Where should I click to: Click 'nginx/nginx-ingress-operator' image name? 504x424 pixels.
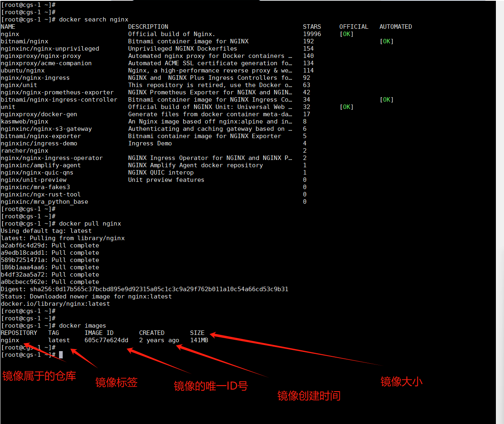(52, 158)
